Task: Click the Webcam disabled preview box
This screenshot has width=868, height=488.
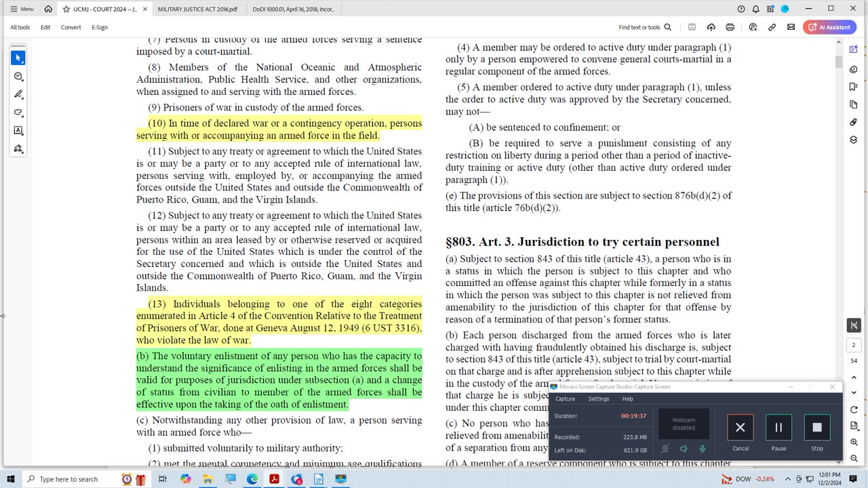Action: pos(684,424)
